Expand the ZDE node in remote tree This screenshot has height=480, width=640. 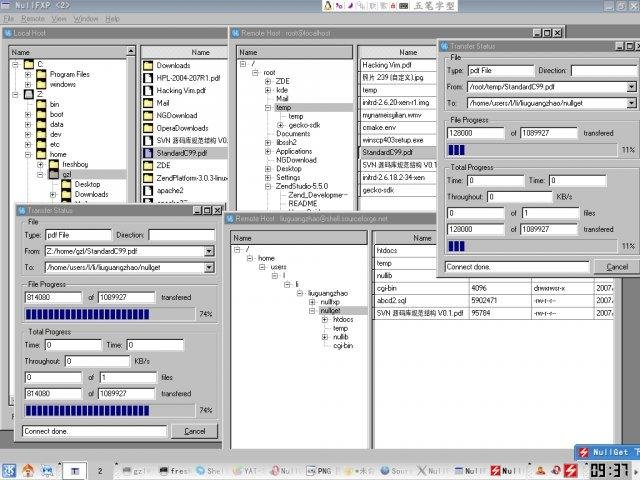267,82
